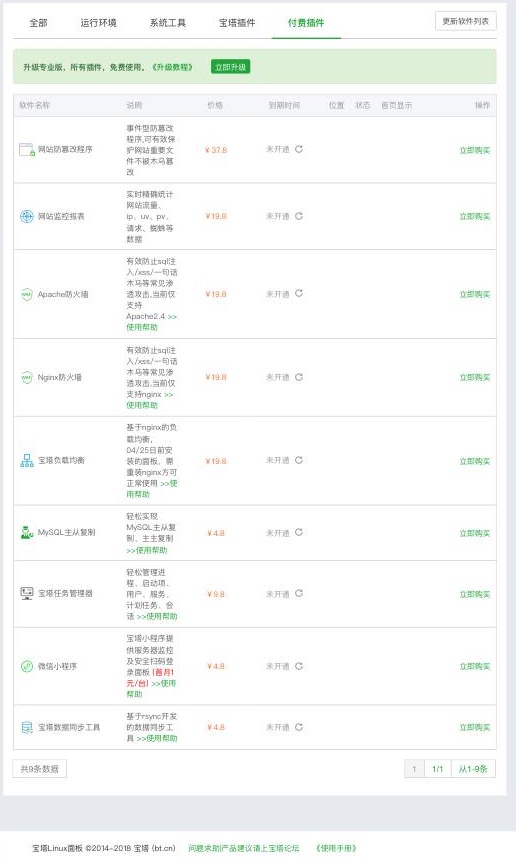Click the 宝塔任务管理器 monitor icon

27,593
